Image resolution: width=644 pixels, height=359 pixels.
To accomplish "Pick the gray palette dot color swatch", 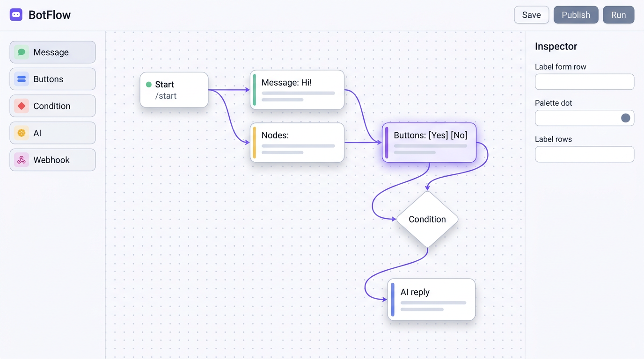I will (625, 118).
